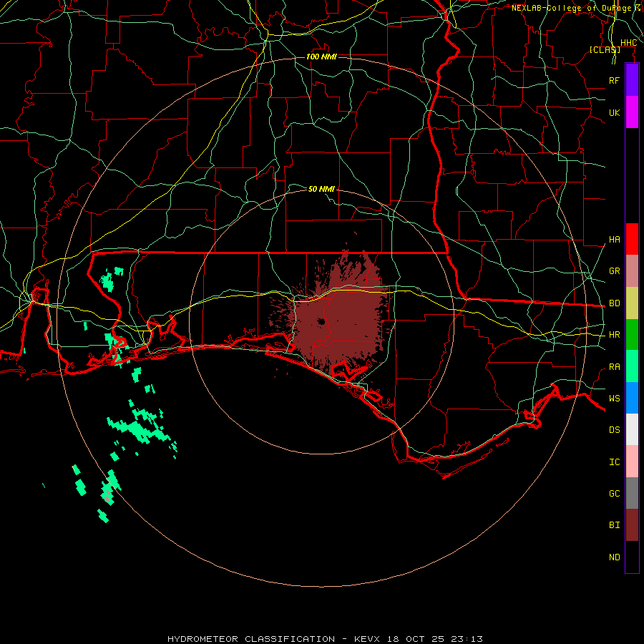Click the ND black legend swatch
The width and height of the screenshot is (644, 644).
coord(632,557)
